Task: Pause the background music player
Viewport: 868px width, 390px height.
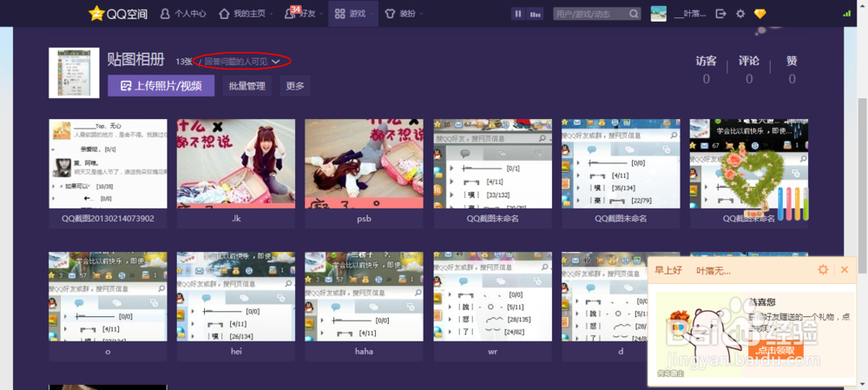Action: coord(518,14)
